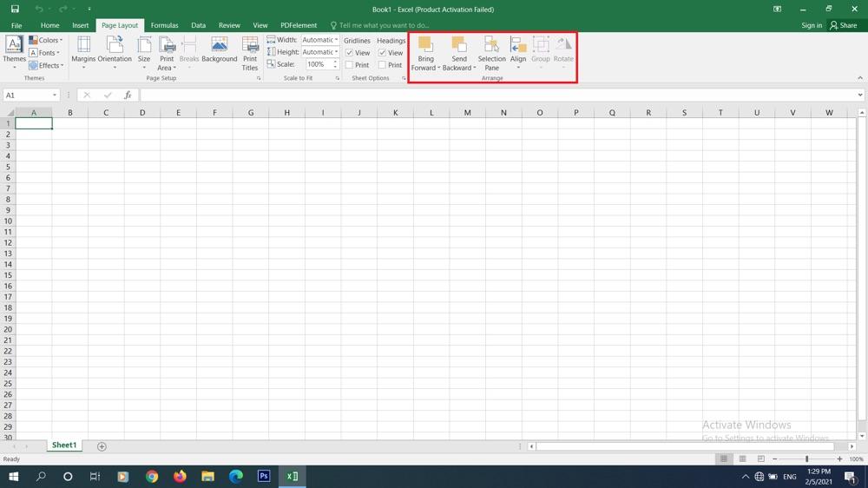868x488 pixels.
Task: Open Page Setup dialog launcher
Action: (259, 79)
